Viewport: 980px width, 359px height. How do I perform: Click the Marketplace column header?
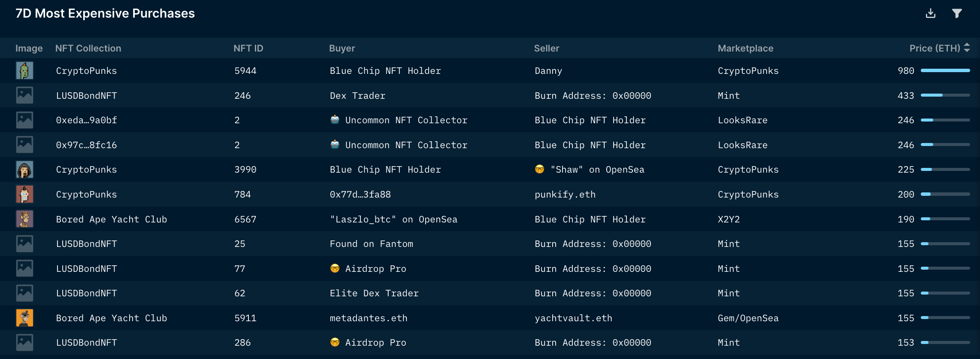745,48
